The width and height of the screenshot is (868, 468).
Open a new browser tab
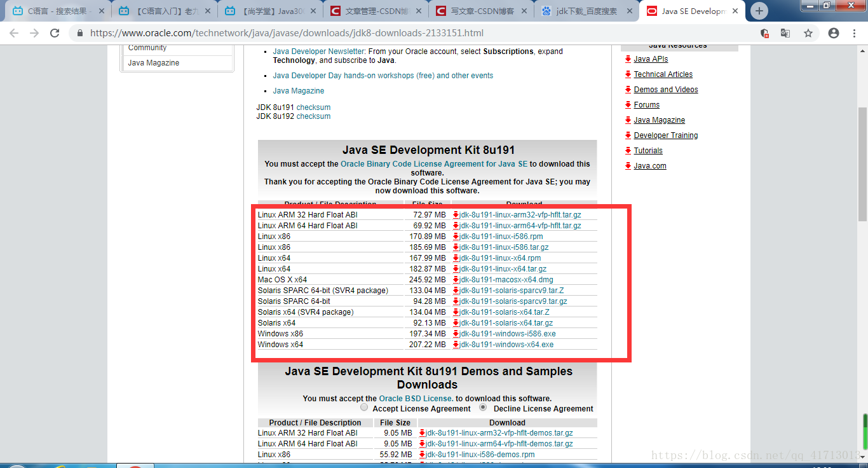pyautogui.click(x=759, y=11)
